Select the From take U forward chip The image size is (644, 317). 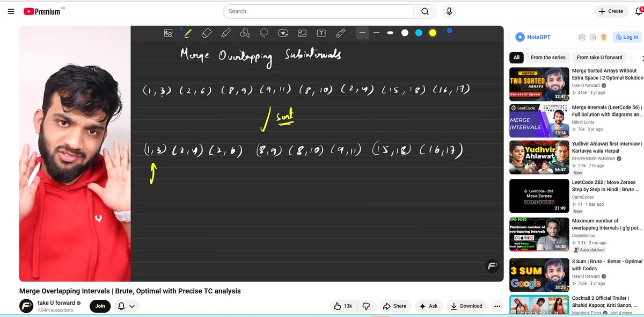coord(599,57)
